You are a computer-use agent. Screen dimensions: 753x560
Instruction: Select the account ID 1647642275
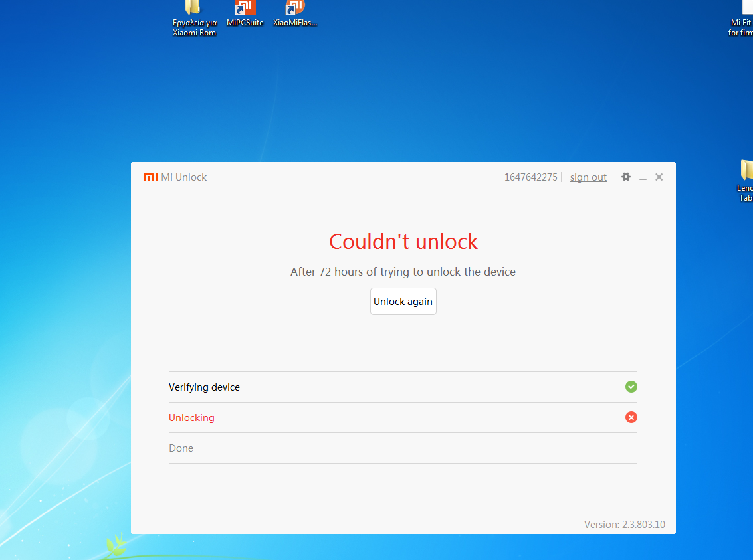tap(530, 177)
